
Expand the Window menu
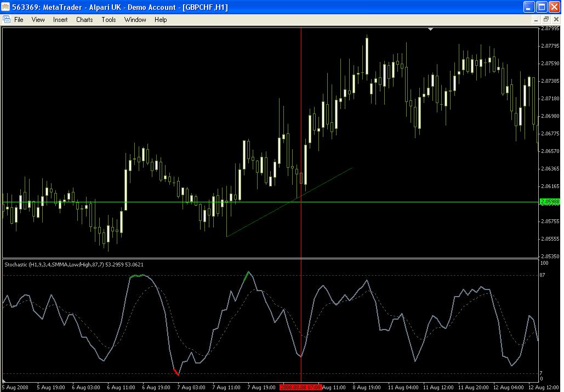pyautogui.click(x=135, y=19)
